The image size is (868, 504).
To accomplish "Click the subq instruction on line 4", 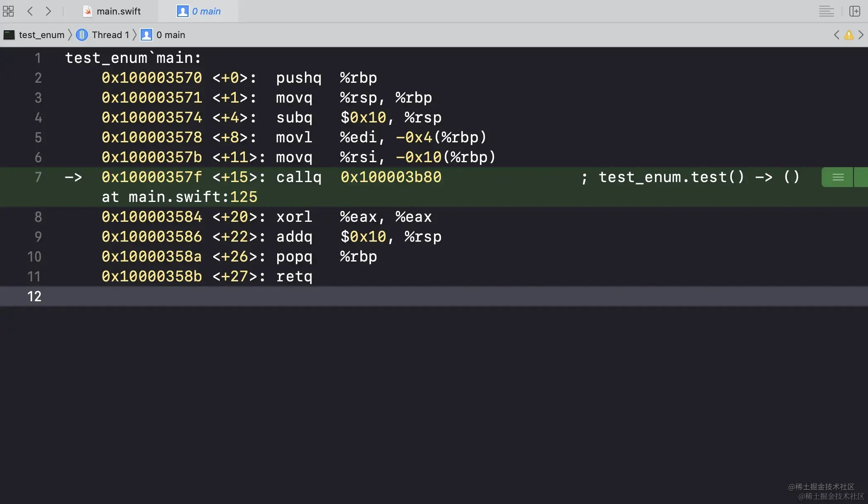I will coord(294,118).
